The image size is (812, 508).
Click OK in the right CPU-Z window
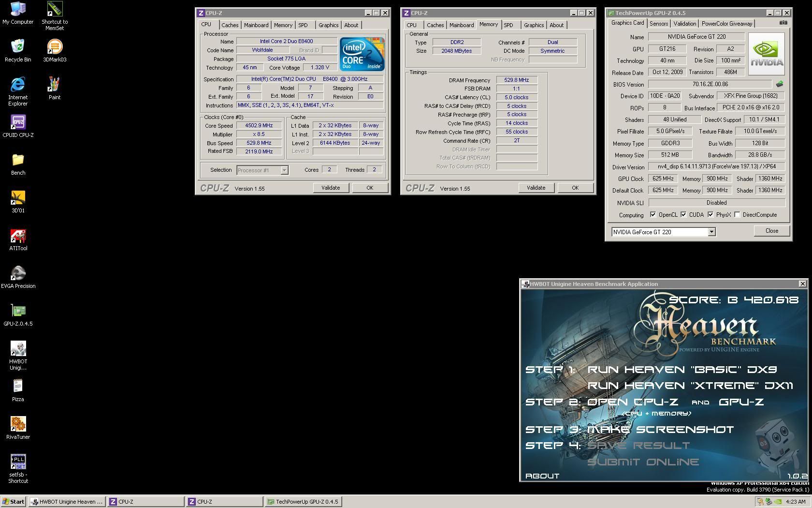tap(575, 188)
